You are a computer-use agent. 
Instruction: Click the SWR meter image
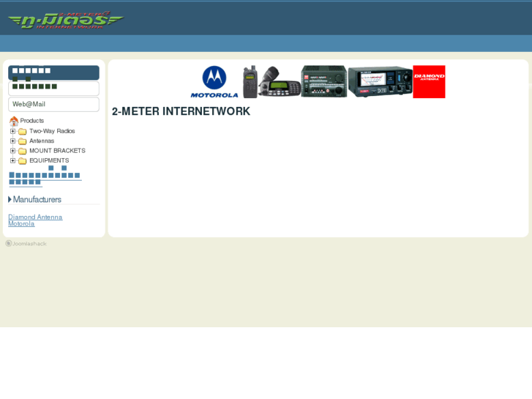[380, 82]
